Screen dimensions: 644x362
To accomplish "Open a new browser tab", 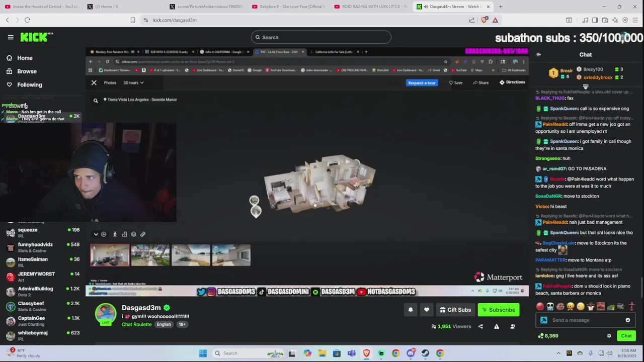I will tap(501, 7).
